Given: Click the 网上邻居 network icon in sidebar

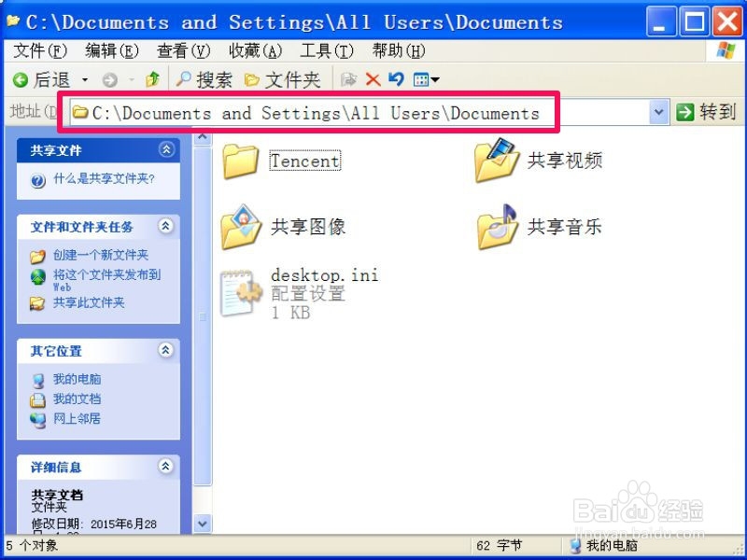Looking at the screenshot, I should coord(37,420).
